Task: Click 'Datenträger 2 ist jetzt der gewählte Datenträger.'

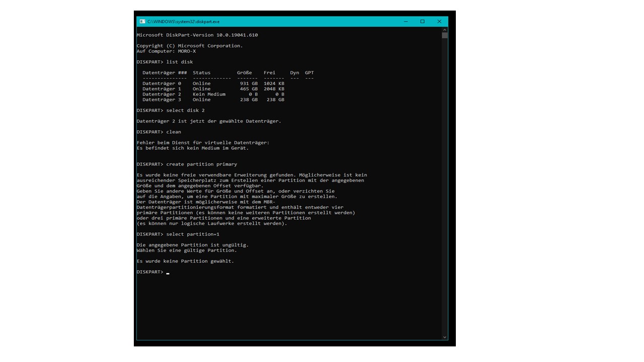Action: [209, 121]
